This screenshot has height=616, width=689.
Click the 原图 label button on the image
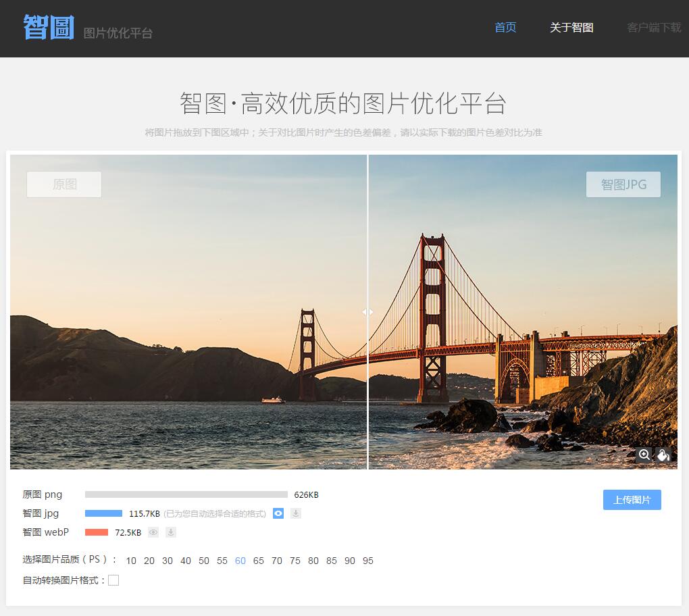point(64,184)
